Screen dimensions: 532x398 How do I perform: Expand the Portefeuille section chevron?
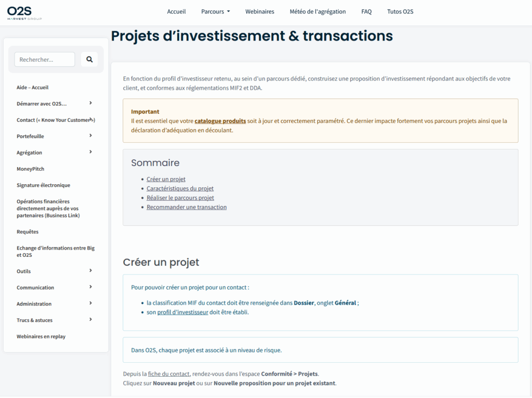coord(90,136)
